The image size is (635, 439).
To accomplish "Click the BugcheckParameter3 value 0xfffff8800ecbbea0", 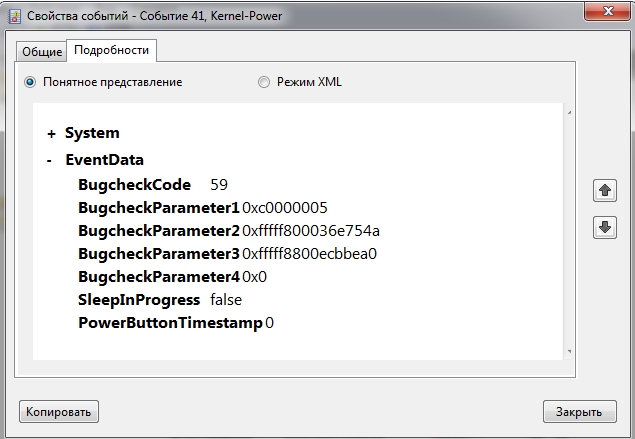I will [x=310, y=254].
